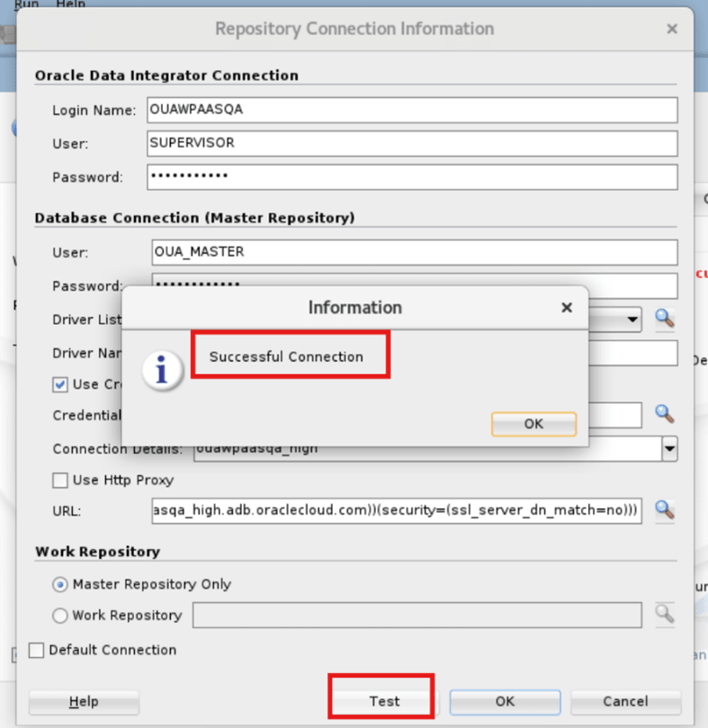Click the Work Repository name field
This screenshot has height=728, width=708.
pyautogui.click(x=417, y=616)
